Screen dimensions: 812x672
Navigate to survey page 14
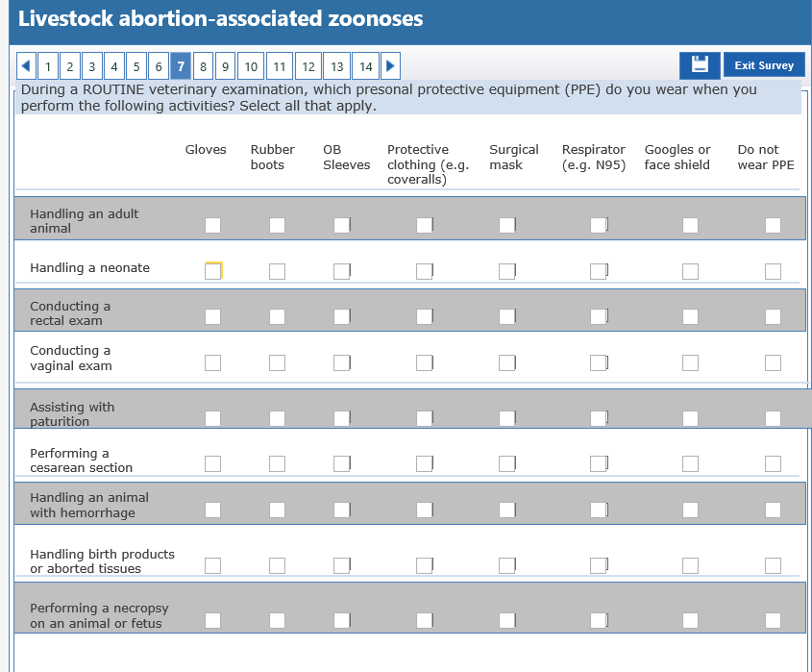(365, 66)
